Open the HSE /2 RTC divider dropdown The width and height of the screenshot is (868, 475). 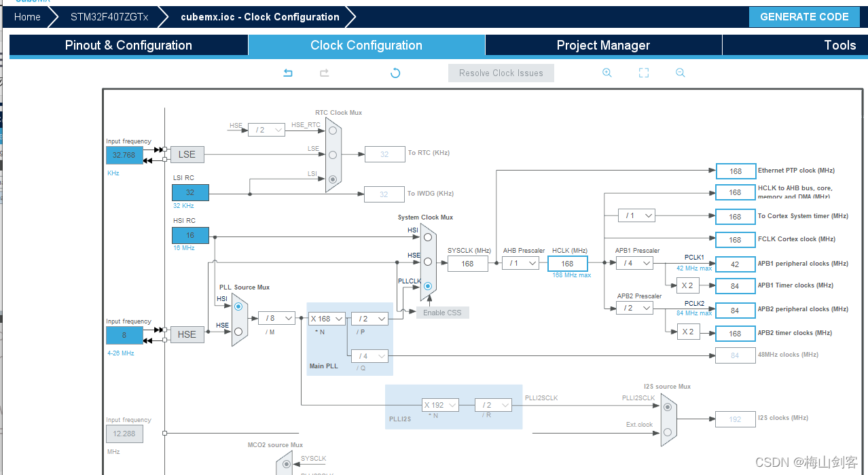click(266, 129)
